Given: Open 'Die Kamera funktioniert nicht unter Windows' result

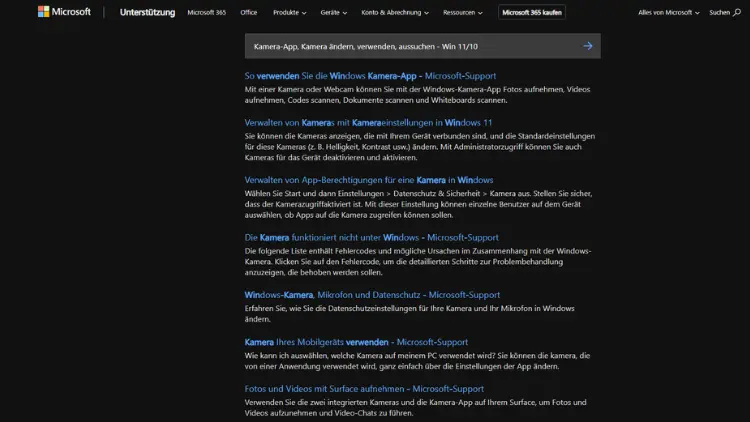Looking at the screenshot, I should click(x=371, y=237).
